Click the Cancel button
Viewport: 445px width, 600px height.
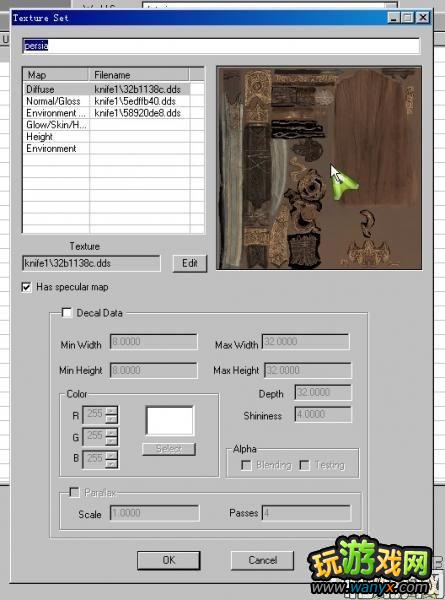(x=262, y=560)
